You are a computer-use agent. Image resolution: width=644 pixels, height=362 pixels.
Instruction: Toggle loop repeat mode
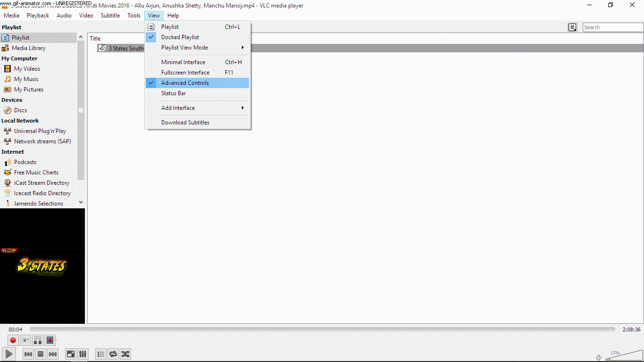click(113, 354)
